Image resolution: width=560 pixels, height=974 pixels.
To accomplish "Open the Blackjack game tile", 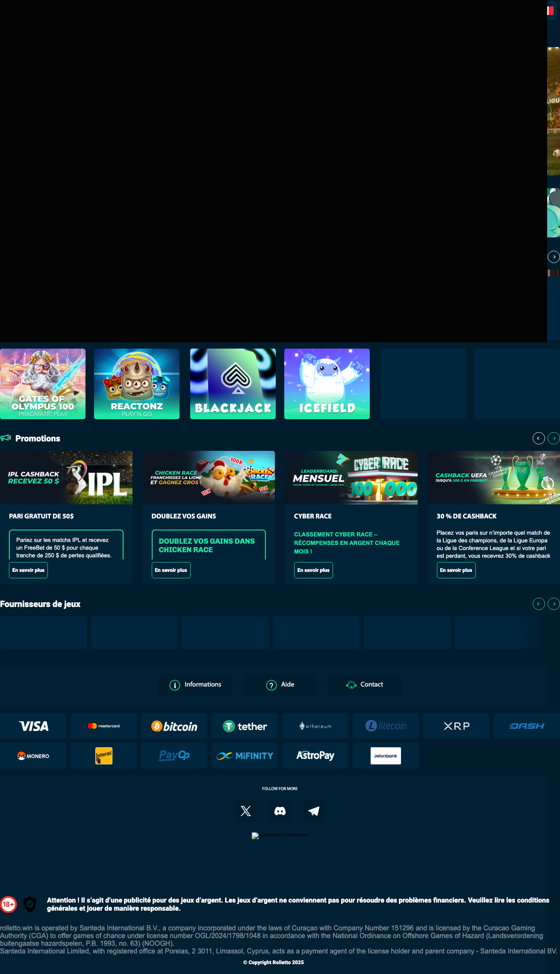I will pos(233,384).
